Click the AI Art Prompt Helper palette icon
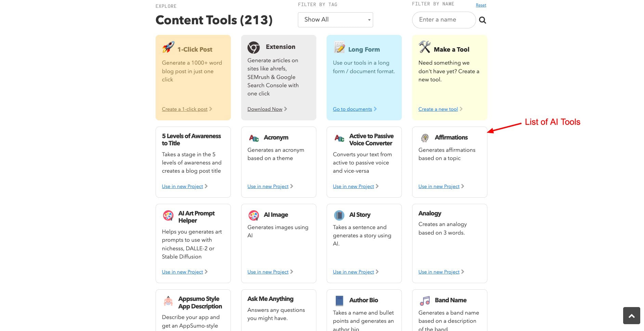Screen dimensions: 644x331 pos(168,215)
